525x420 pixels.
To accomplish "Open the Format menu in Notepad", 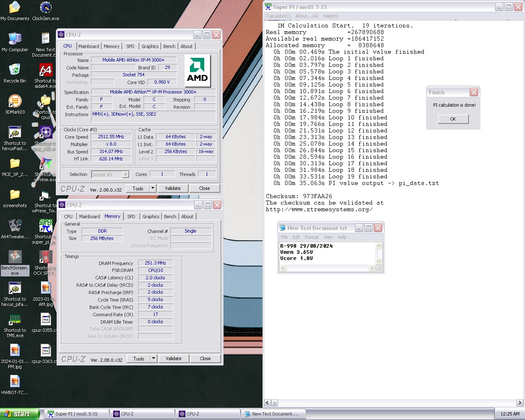I will [x=312, y=237].
